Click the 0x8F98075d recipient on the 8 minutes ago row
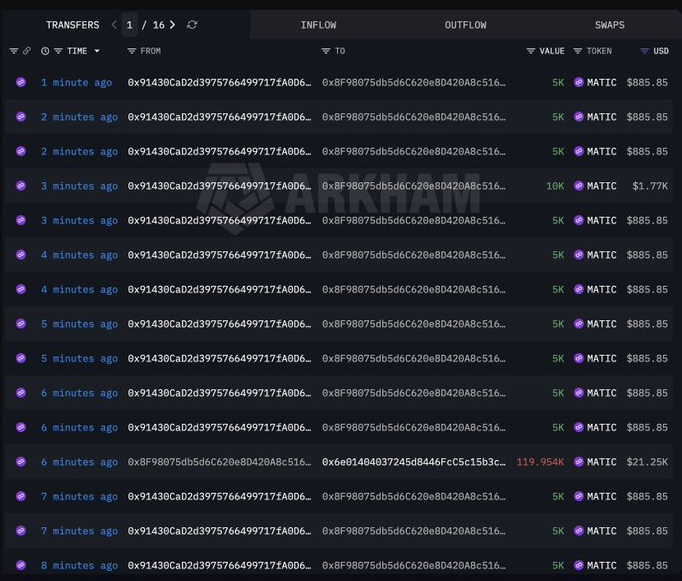The image size is (682, 581). 414,565
